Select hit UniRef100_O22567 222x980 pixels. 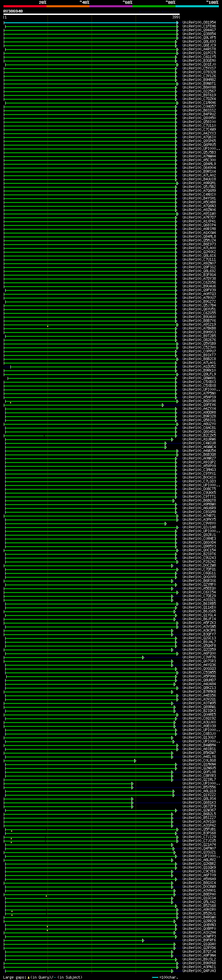tap(199, 91)
